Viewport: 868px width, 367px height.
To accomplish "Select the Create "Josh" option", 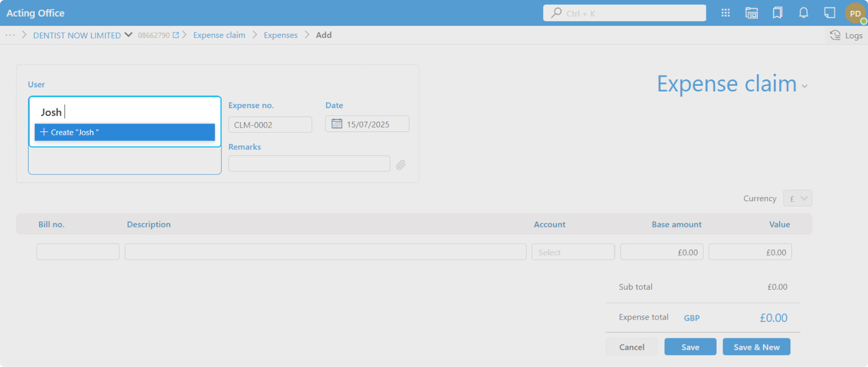I will tap(124, 132).
